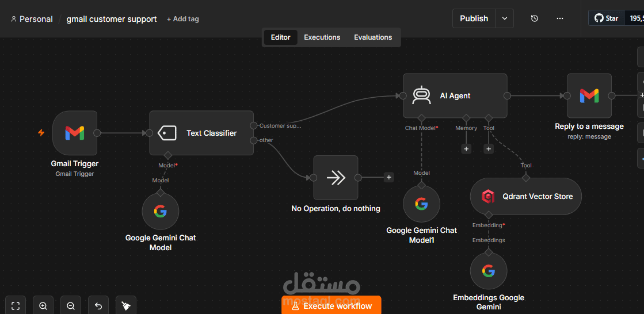This screenshot has width=644, height=314.
Task: Zoom in on the canvas
Action: click(x=43, y=305)
